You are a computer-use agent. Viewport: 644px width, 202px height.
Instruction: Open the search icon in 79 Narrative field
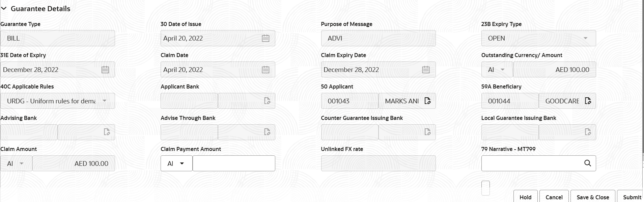tap(588, 163)
